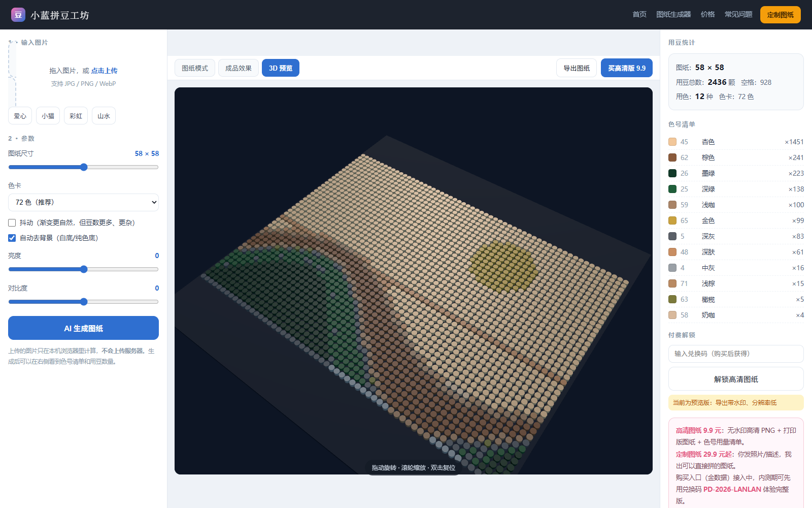Click the 橄榄 swatch number 63

coord(672,299)
